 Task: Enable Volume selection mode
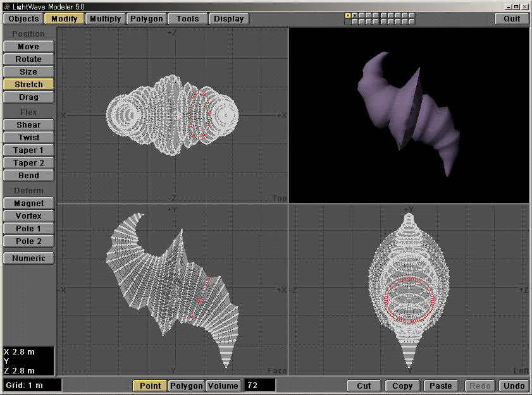(x=223, y=386)
